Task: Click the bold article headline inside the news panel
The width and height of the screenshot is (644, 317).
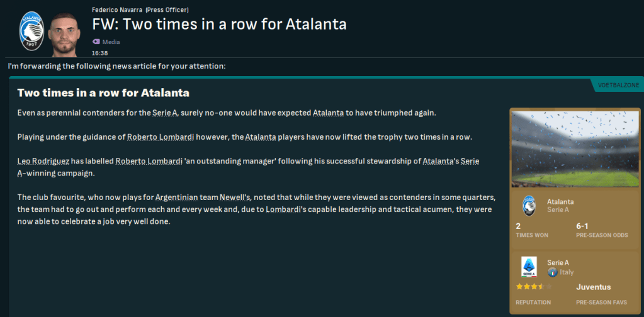Action: coord(103,93)
